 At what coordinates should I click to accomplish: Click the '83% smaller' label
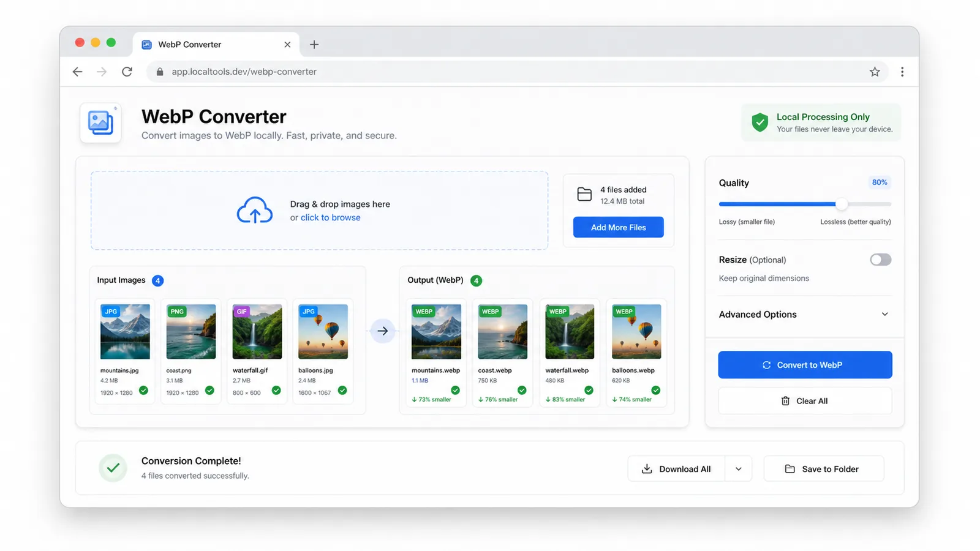(x=565, y=399)
